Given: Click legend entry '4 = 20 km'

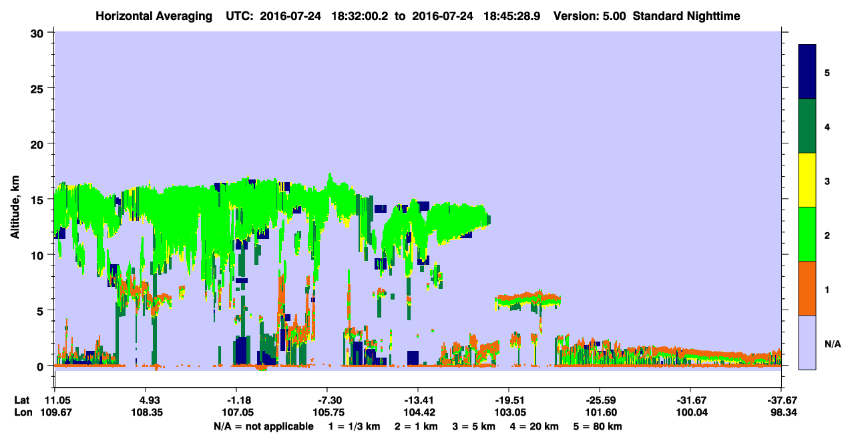Looking at the screenshot, I should tap(535, 426).
